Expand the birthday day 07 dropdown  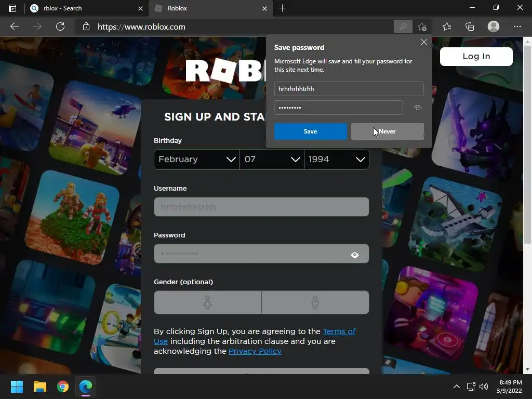pyautogui.click(x=272, y=159)
